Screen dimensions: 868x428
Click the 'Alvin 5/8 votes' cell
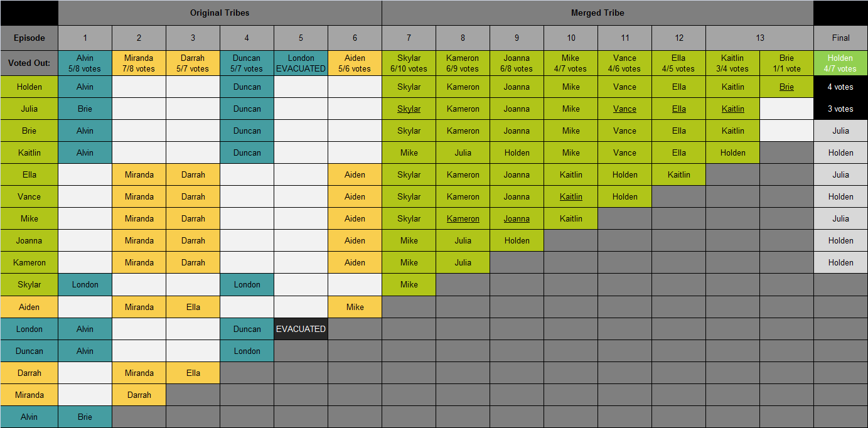pyautogui.click(x=85, y=63)
